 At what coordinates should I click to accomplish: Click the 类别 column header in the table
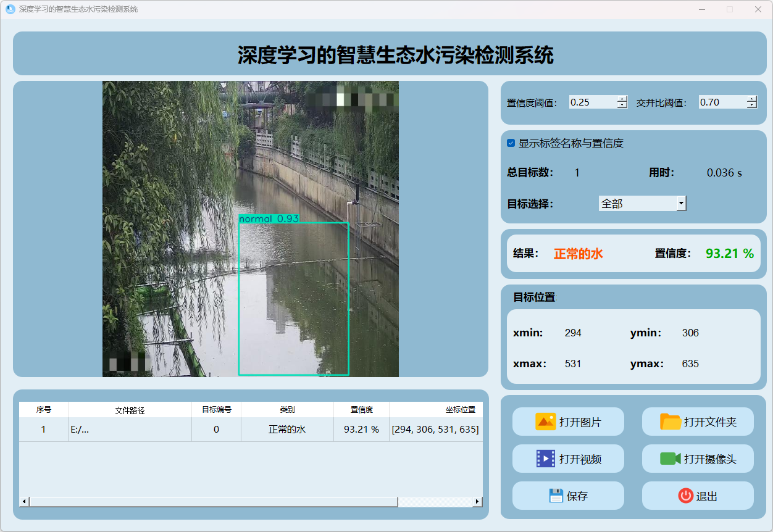(287, 410)
